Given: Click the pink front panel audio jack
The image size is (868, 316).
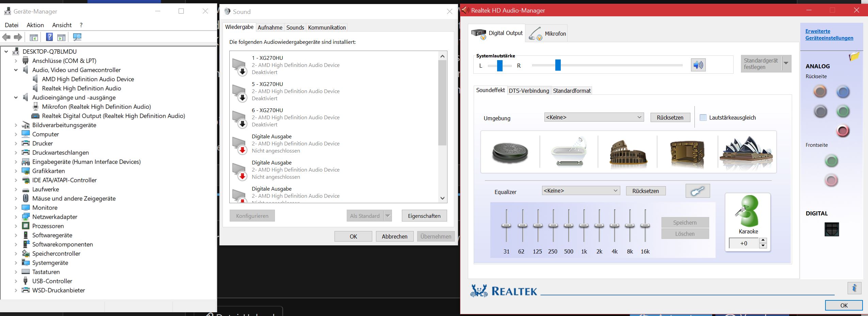Looking at the screenshot, I should [x=832, y=180].
